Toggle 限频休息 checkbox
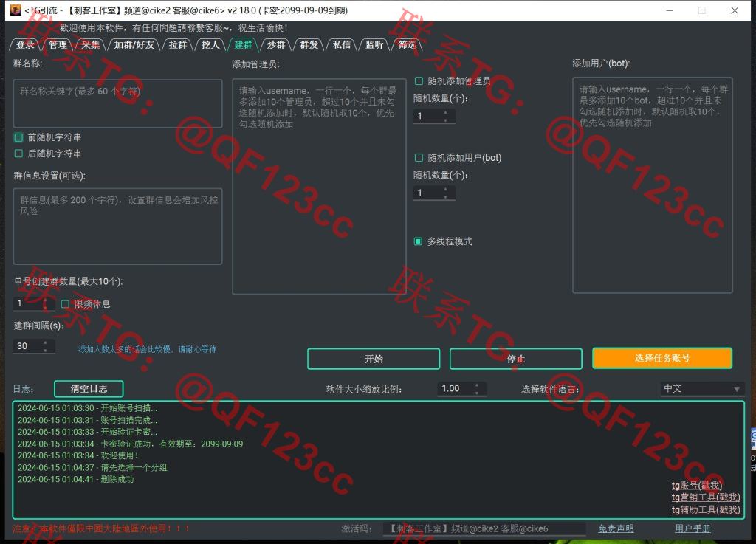The image size is (756, 544). (x=65, y=304)
